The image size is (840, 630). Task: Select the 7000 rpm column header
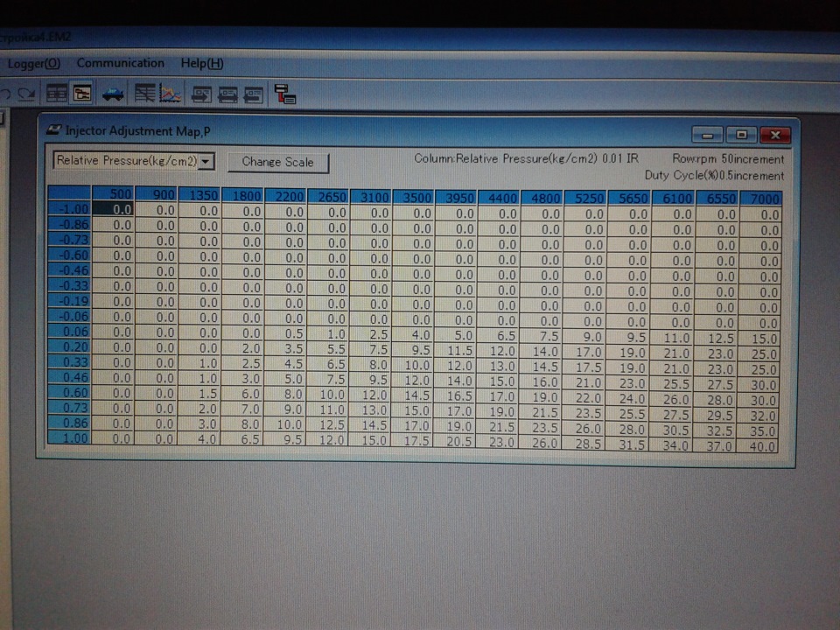click(x=760, y=199)
